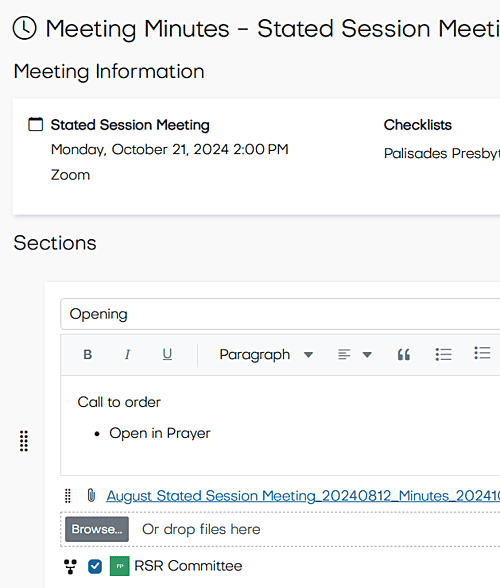Toggle Underline formatting button

(167, 354)
